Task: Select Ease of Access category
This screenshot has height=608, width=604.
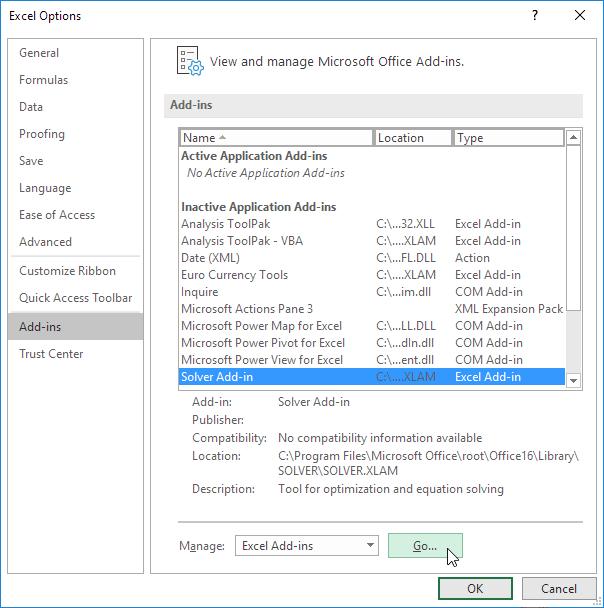Action: pyautogui.click(x=76, y=215)
